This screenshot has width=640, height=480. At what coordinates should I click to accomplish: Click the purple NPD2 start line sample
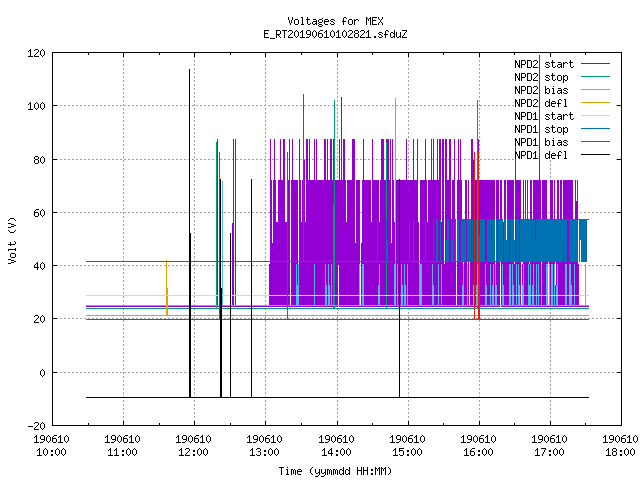tap(596, 64)
